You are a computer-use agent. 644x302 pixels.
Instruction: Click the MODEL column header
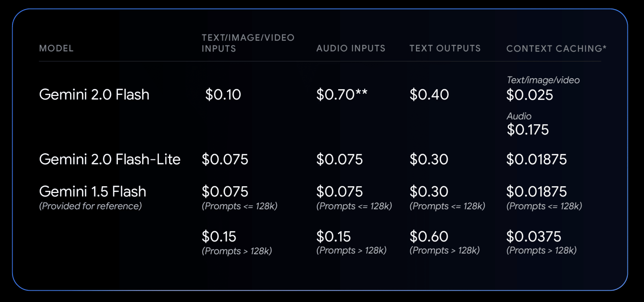click(x=56, y=48)
